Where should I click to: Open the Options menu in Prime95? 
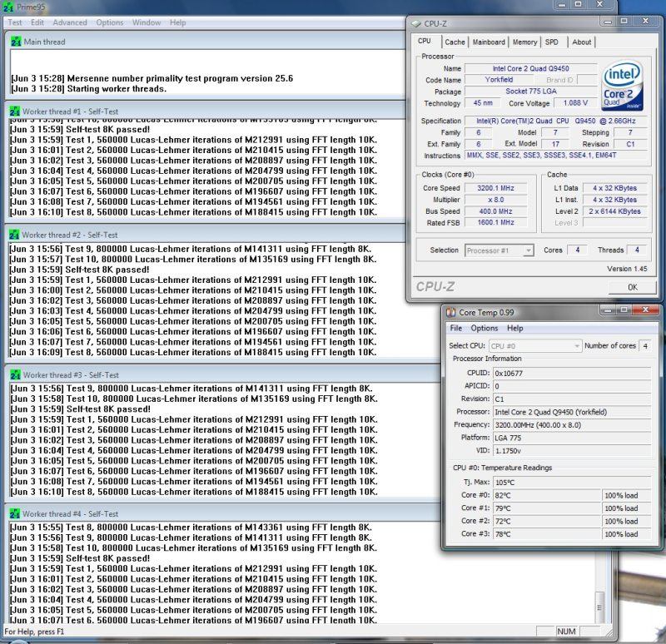coord(110,22)
